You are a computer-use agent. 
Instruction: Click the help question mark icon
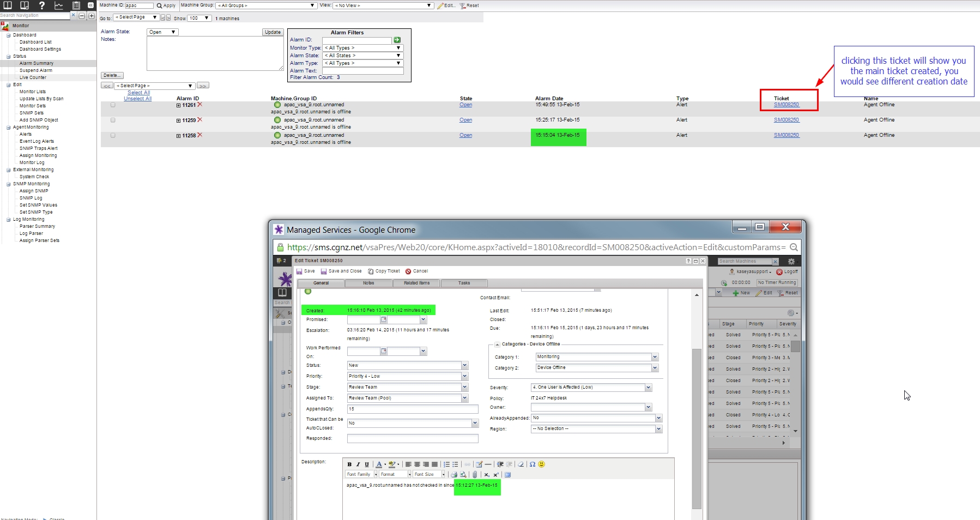pyautogui.click(x=41, y=5)
